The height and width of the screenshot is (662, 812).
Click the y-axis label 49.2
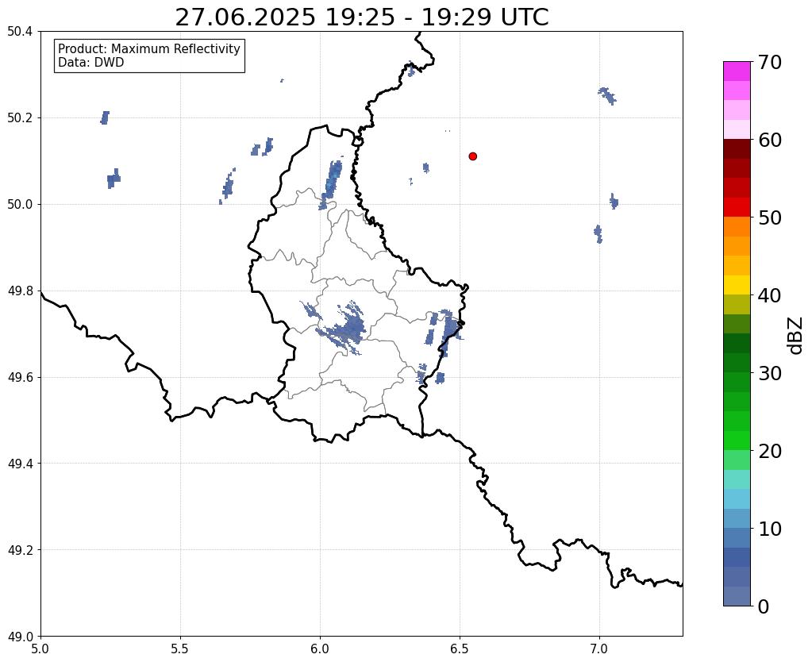point(20,550)
